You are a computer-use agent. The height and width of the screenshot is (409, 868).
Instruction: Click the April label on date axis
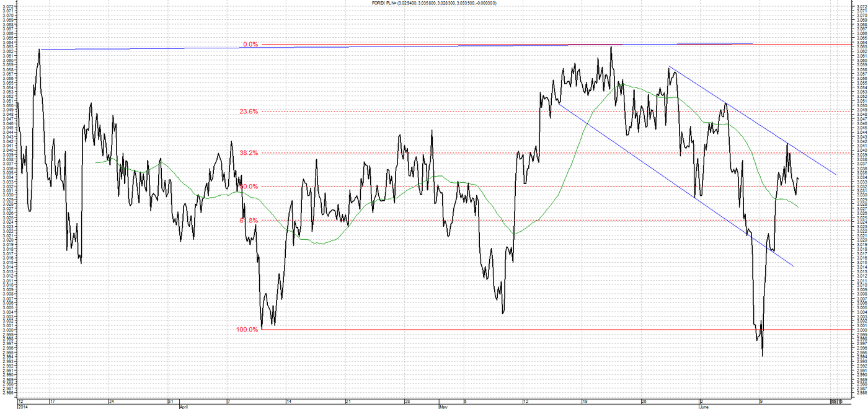pos(184,407)
